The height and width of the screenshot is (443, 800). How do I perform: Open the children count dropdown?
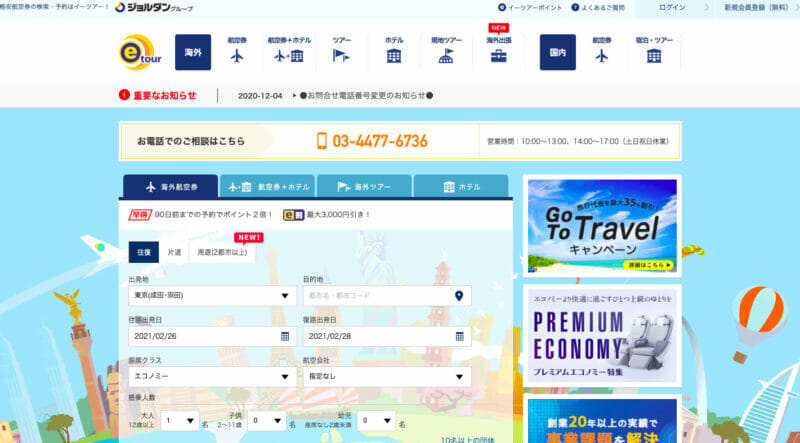[x=267, y=421]
